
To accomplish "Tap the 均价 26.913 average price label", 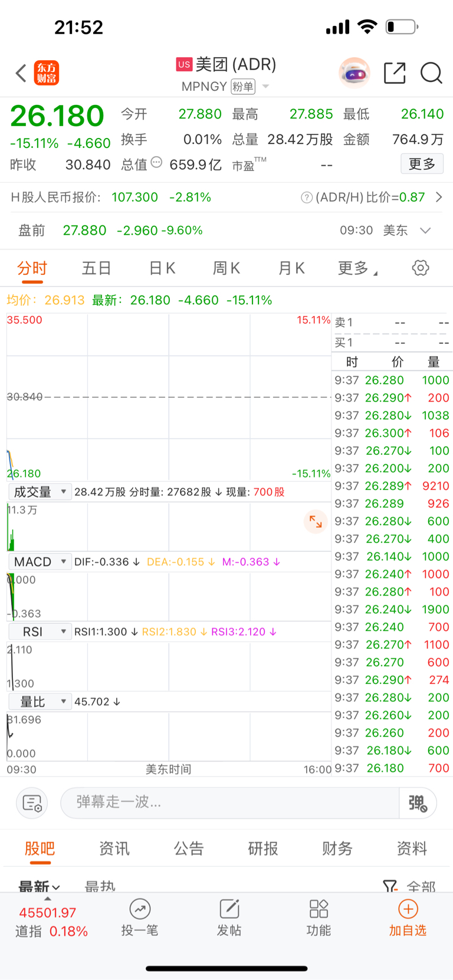I will (x=45, y=300).
